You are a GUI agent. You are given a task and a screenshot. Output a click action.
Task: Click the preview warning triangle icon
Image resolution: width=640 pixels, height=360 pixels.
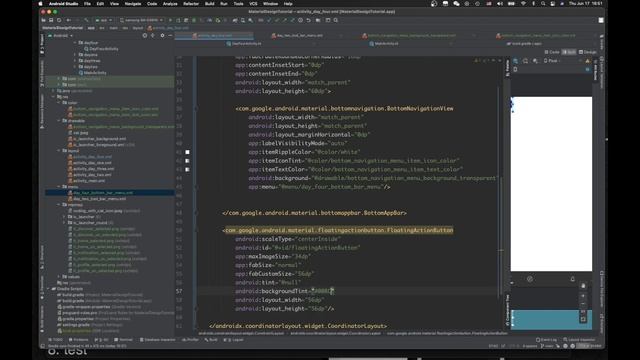pos(588,61)
